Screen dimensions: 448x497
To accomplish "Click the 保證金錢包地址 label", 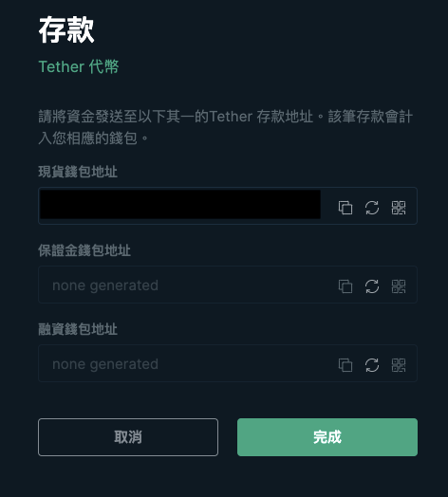I will (x=84, y=250).
